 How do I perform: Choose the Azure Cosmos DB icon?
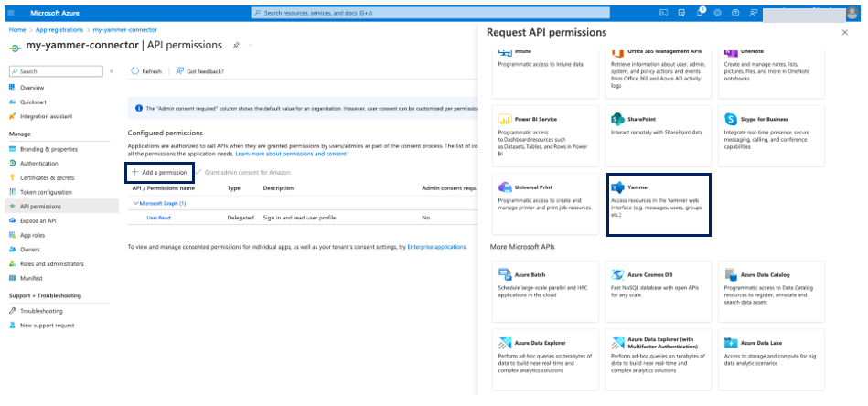[x=617, y=274]
